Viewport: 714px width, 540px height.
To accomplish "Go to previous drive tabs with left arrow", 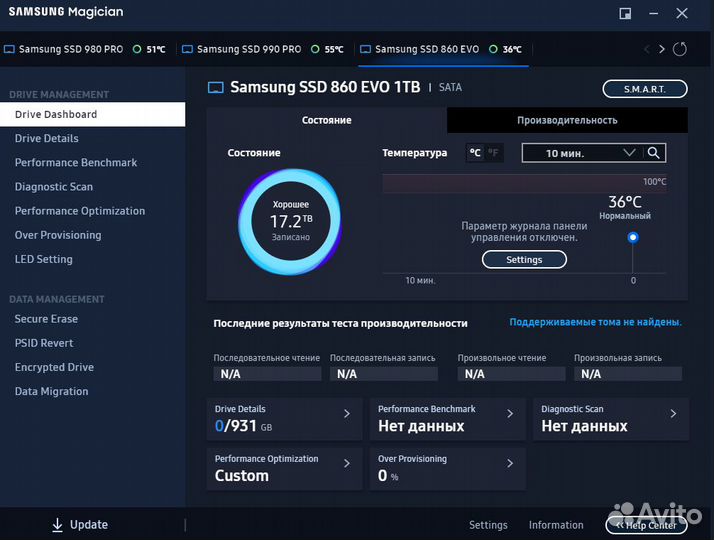I will point(647,49).
